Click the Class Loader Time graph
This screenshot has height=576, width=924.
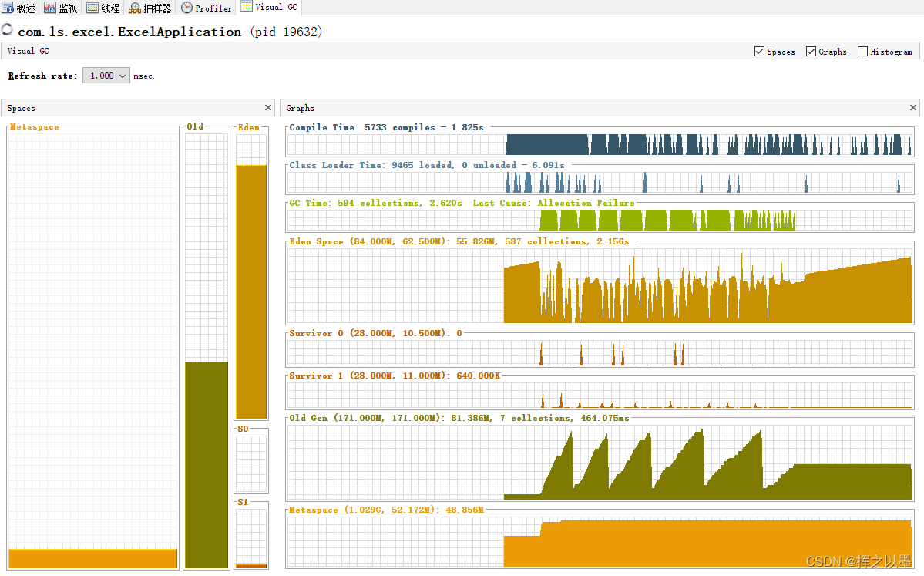(600, 182)
